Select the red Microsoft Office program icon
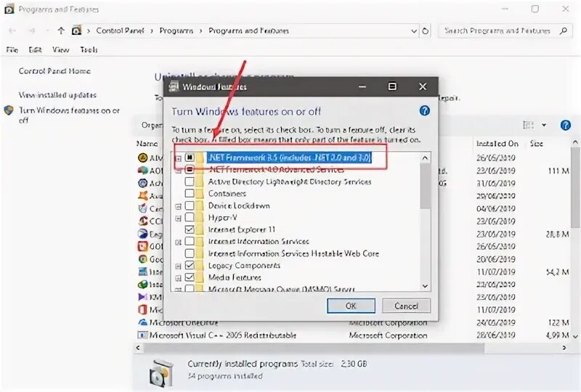 pyautogui.click(x=142, y=309)
